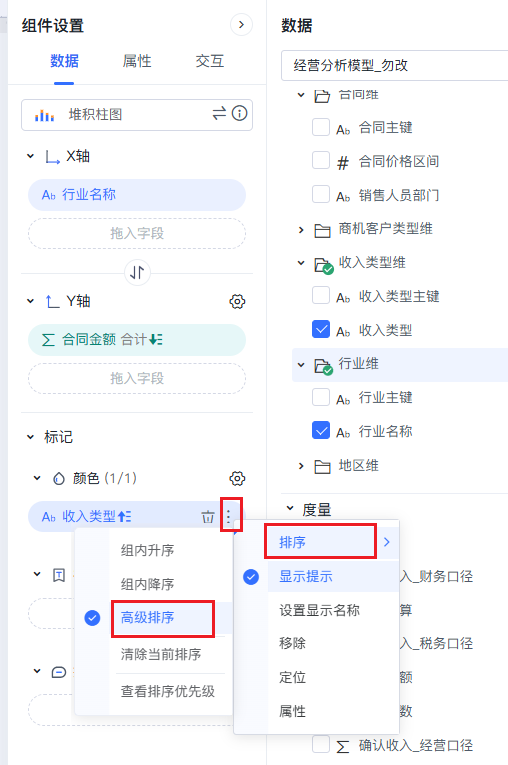Screen dimensions: 508x765
Task: Collapse the 度量 section
Action: click(x=290, y=508)
